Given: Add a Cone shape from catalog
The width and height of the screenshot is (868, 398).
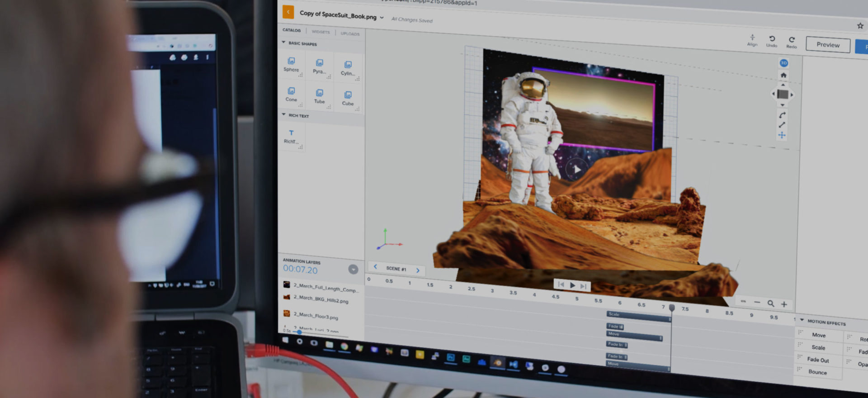Looking at the screenshot, I should 292,95.
